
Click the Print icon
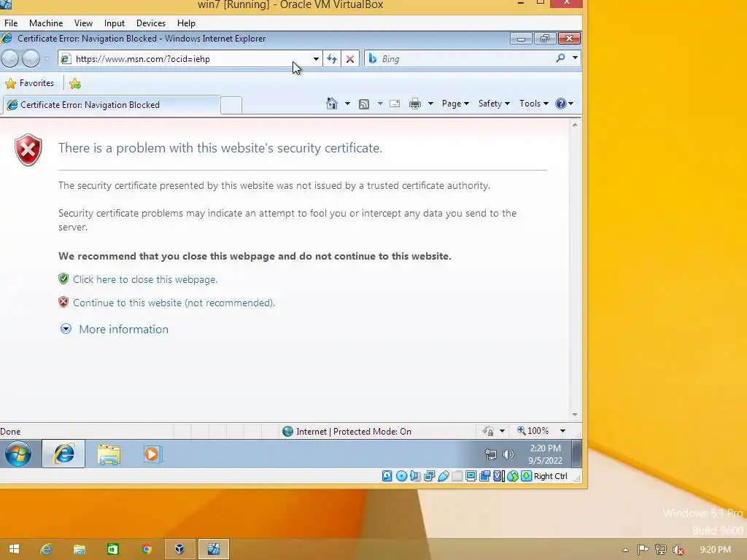pyautogui.click(x=415, y=104)
